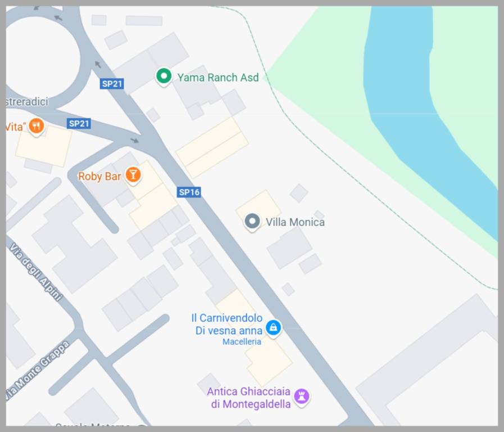Click the SP16 road shield
The image size is (504, 432).
189,192
